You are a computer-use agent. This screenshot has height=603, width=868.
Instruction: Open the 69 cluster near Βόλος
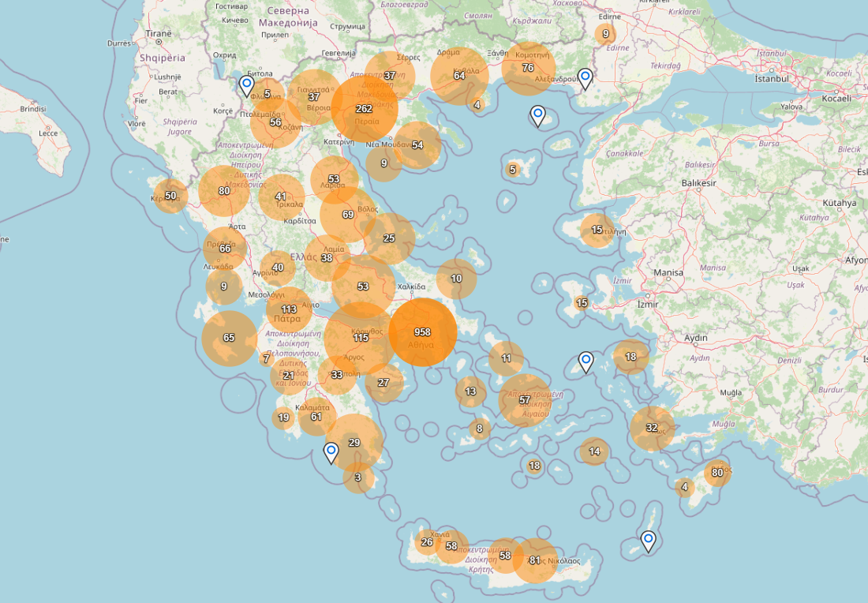(348, 215)
